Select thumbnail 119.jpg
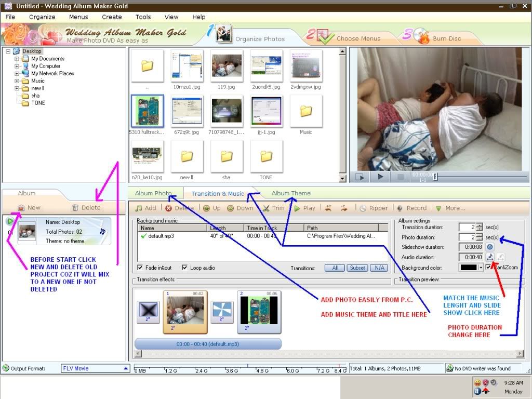The width and height of the screenshot is (532, 399). tap(227, 66)
